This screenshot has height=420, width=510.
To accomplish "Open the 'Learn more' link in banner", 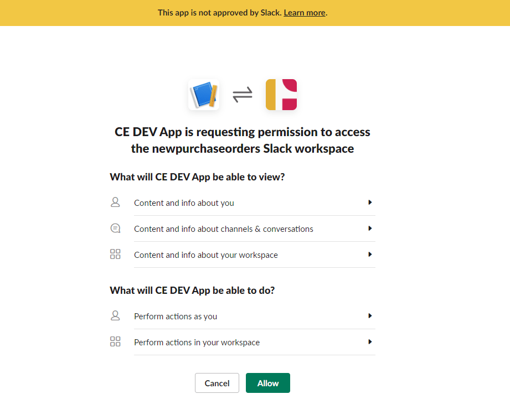I will coord(304,13).
